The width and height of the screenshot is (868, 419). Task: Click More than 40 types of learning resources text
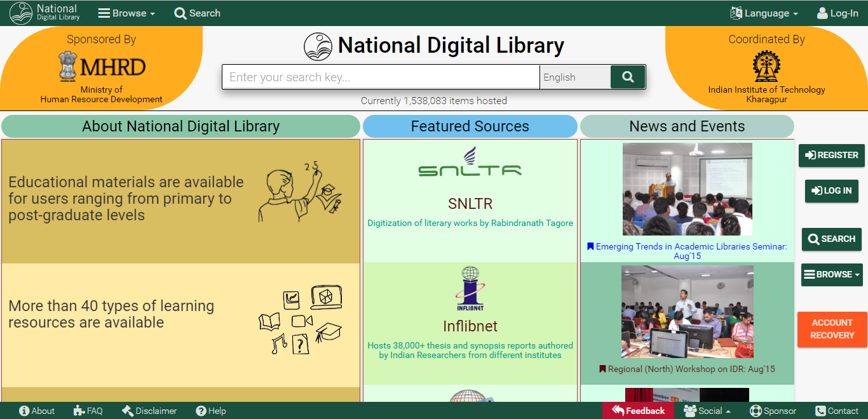click(x=111, y=314)
